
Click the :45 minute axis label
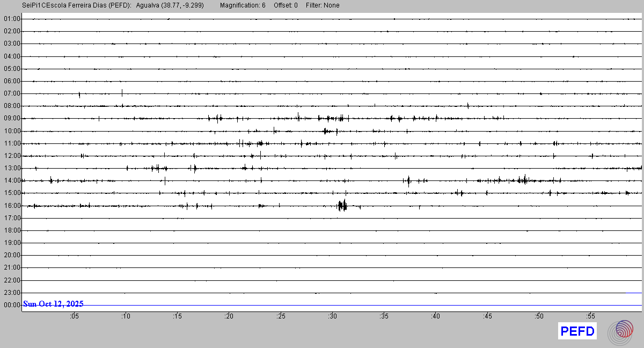click(x=487, y=316)
